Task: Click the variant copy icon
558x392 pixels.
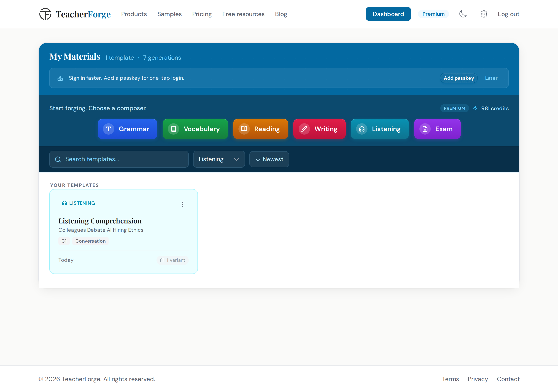Action: coord(162,260)
